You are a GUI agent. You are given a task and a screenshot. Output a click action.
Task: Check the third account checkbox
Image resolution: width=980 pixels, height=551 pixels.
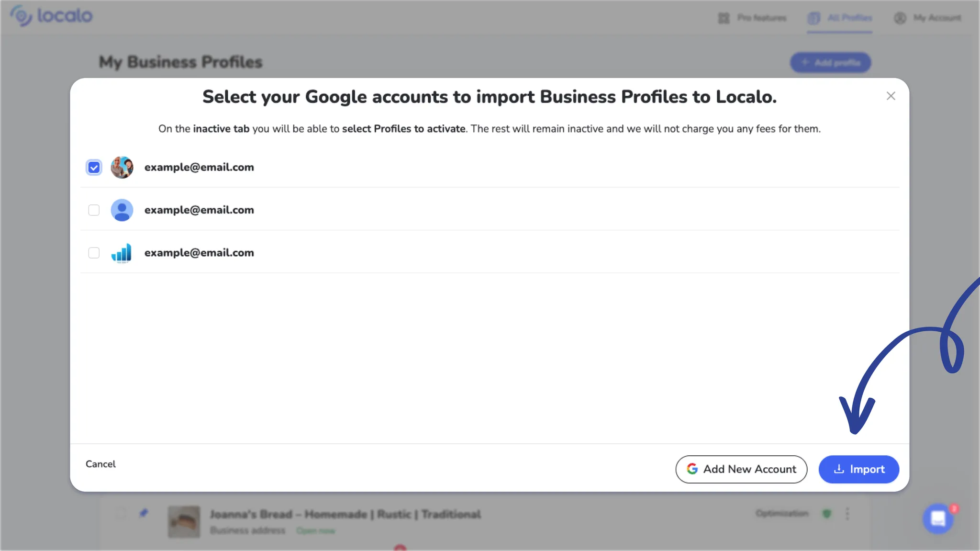[x=94, y=253]
